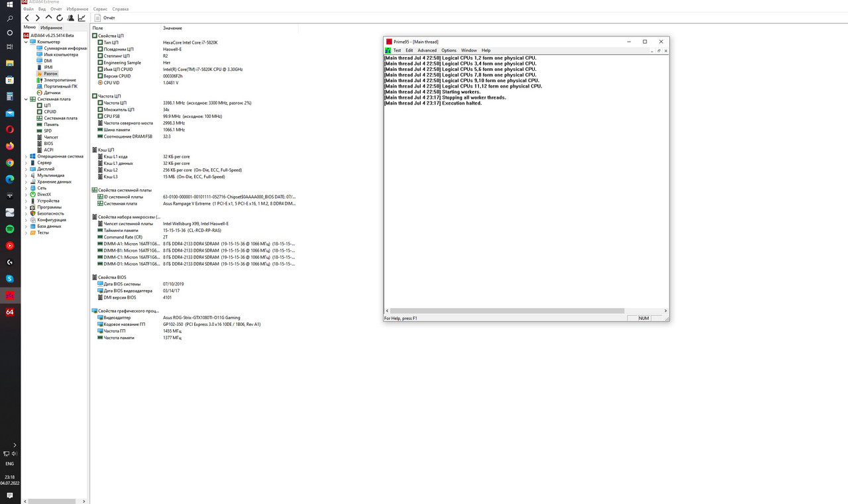
Task: Open Spotify from the taskbar
Action: 10,229
